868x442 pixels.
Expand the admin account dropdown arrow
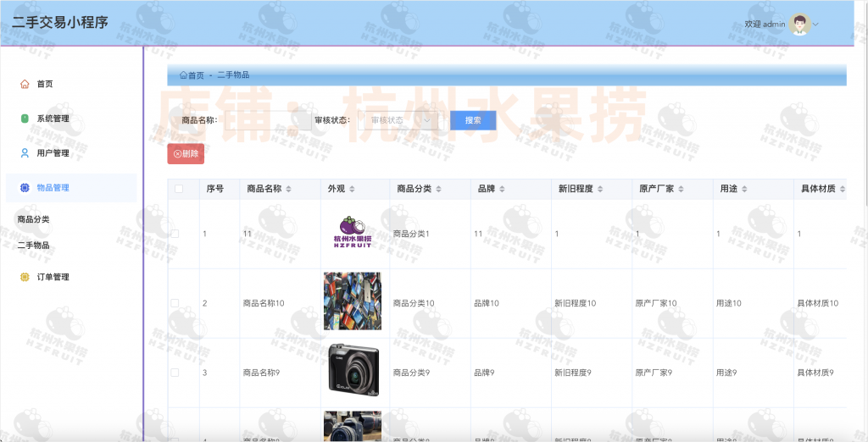816,25
